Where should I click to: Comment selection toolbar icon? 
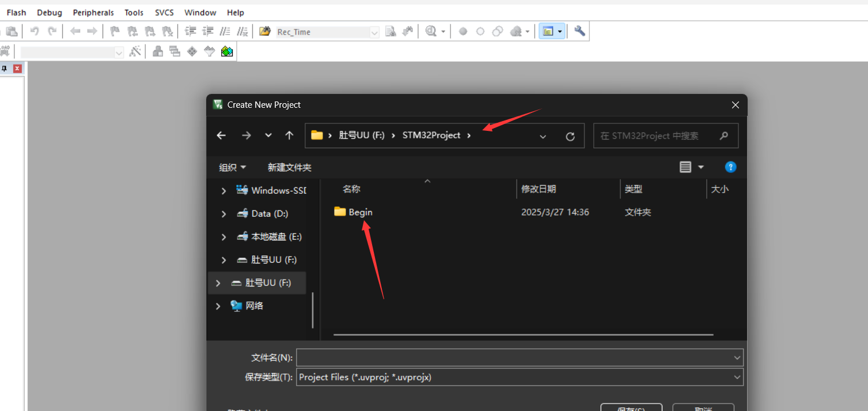[225, 31]
